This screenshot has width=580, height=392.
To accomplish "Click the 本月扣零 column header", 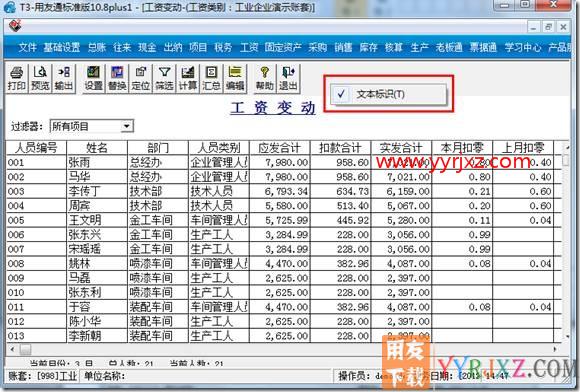I will point(462,148).
